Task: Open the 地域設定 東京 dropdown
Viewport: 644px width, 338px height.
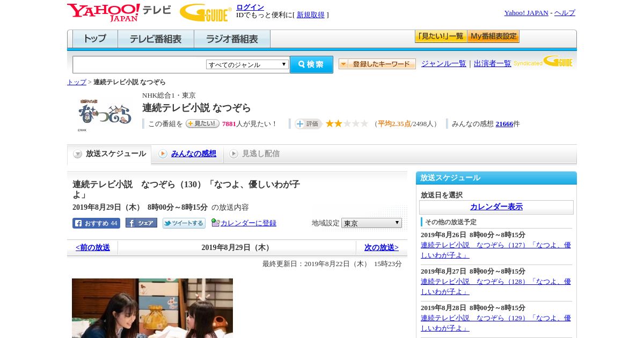Action: click(x=371, y=223)
